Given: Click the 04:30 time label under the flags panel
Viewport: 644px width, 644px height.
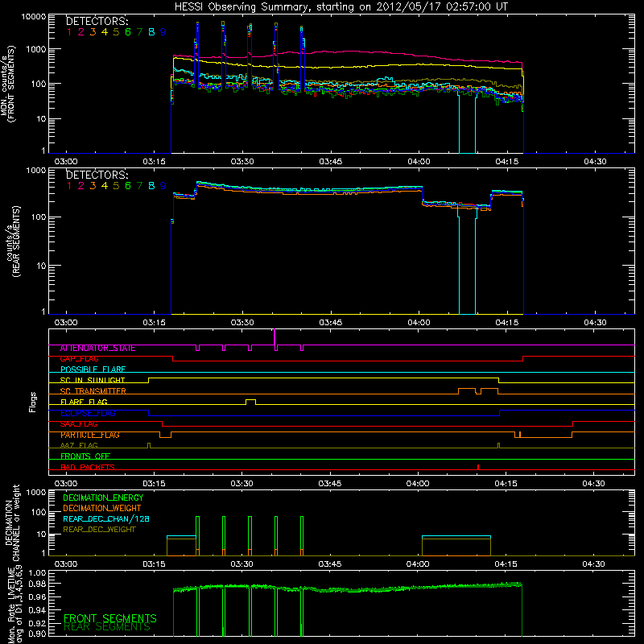Looking at the screenshot, I should 594,484.
